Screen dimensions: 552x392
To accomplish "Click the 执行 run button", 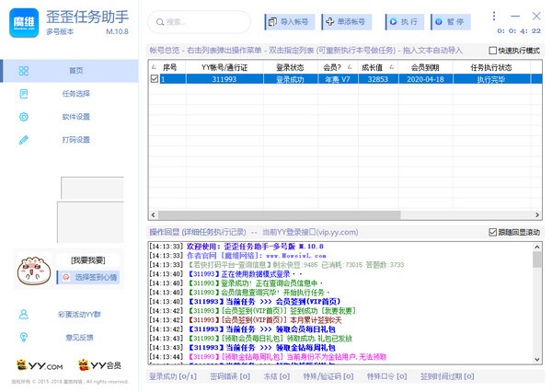I will (405, 22).
